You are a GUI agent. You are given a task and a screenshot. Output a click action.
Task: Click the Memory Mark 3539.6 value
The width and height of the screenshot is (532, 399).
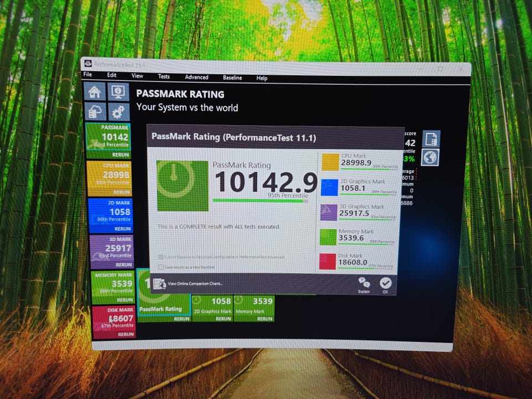351,238
